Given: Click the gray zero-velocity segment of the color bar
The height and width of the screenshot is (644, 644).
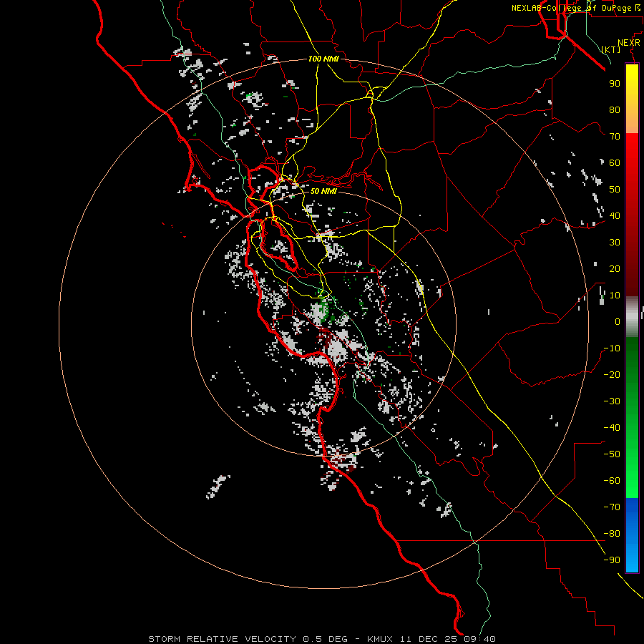Looking at the screenshot, I should pyautogui.click(x=632, y=317).
